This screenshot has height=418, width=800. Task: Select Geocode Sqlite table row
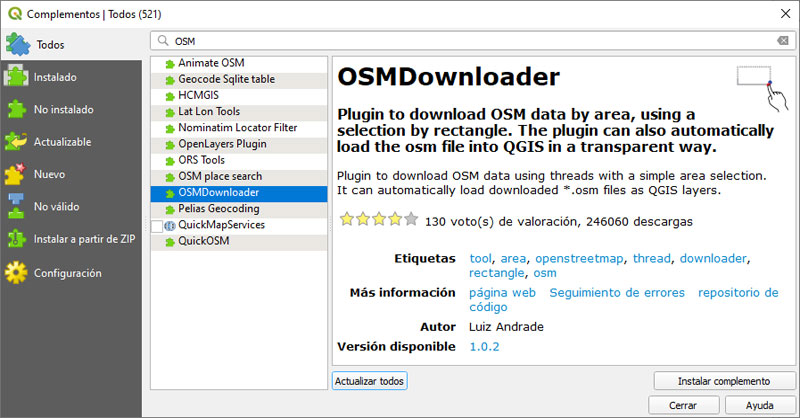coord(239,80)
